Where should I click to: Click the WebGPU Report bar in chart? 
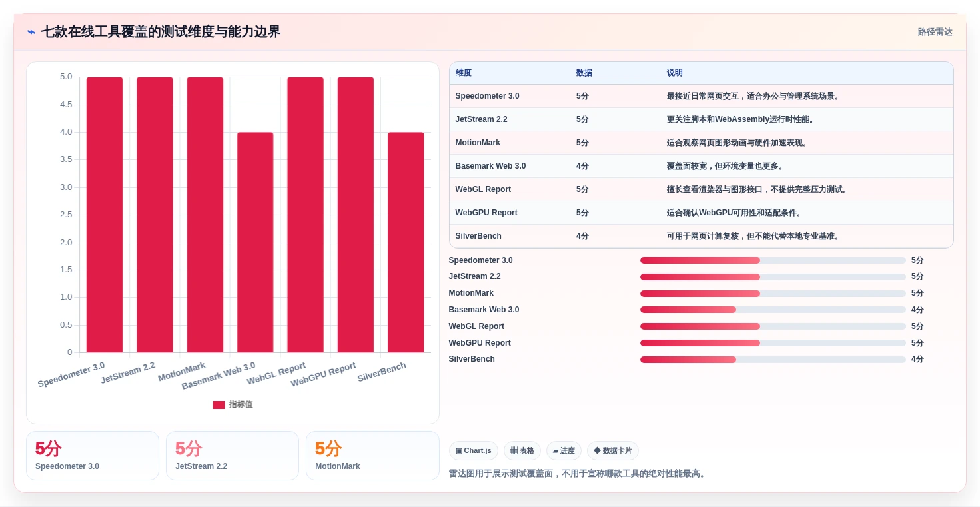coord(356,215)
